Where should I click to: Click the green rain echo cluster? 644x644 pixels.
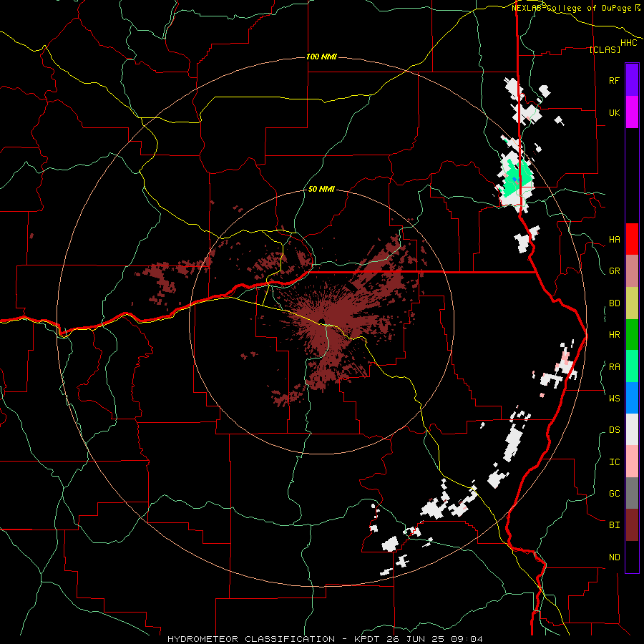pyautogui.click(x=516, y=179)
